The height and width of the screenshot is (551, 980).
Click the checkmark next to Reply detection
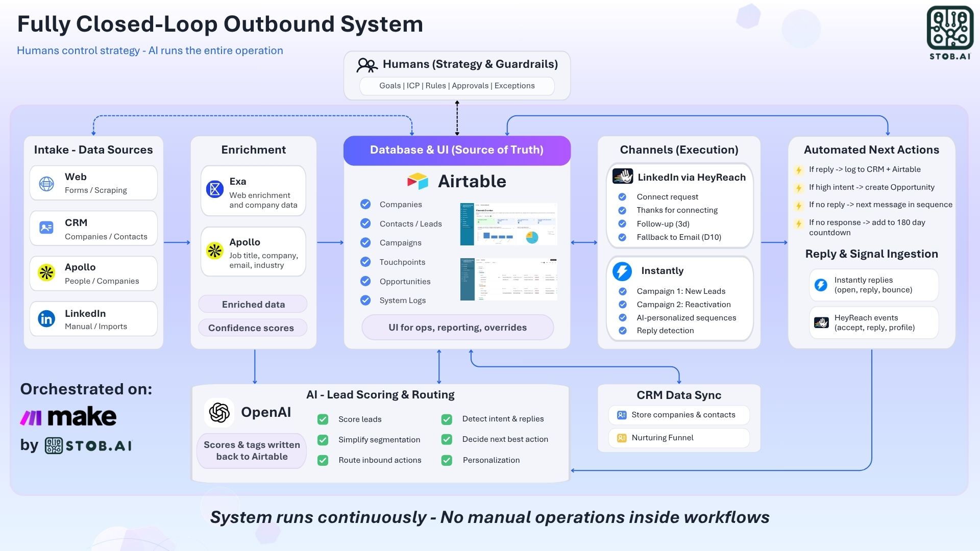click(x=623, y=331)
